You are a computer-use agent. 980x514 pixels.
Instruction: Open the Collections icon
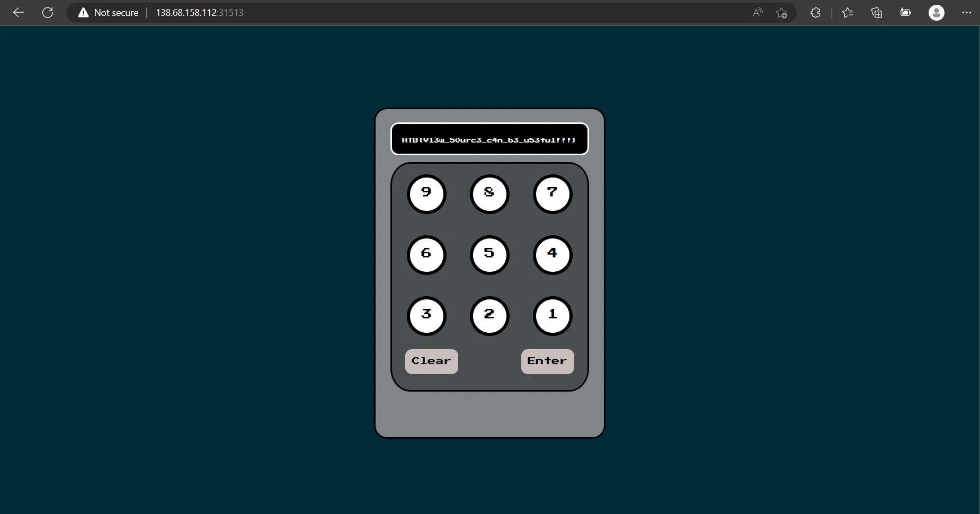[x=877, y=13]
